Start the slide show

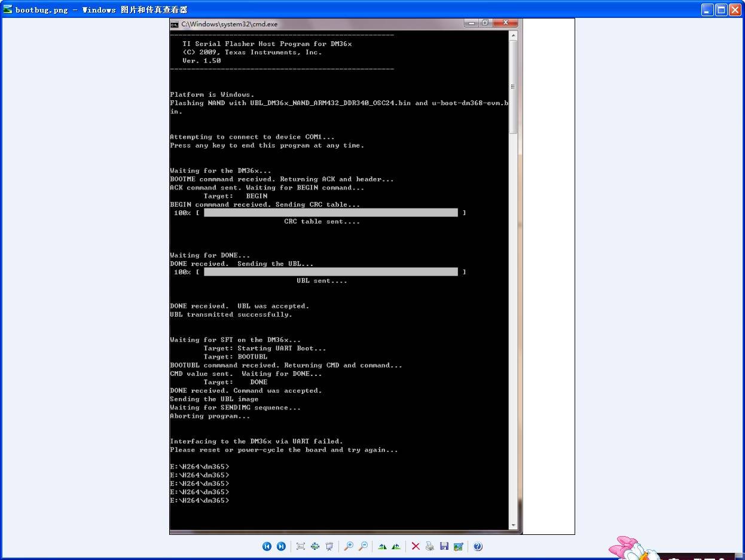329,546
